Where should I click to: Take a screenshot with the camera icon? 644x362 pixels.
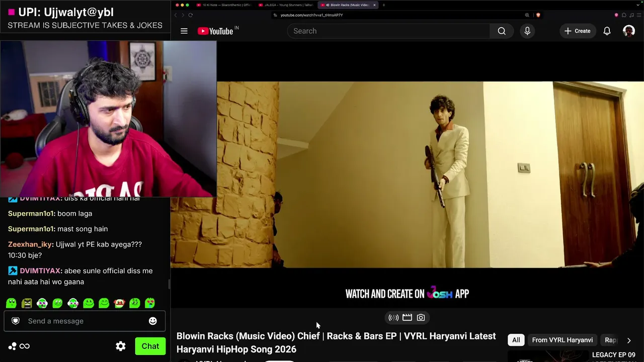pyautogui.click(x=421, y=318)
